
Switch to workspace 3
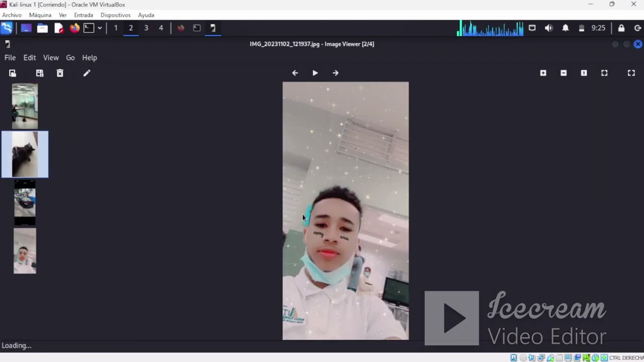click(x=146, y=28)
